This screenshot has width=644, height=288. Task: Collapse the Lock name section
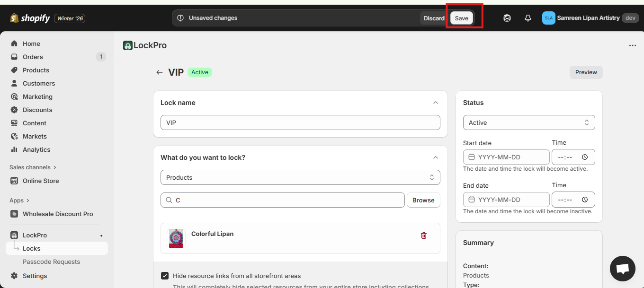[x=436, y=103]
